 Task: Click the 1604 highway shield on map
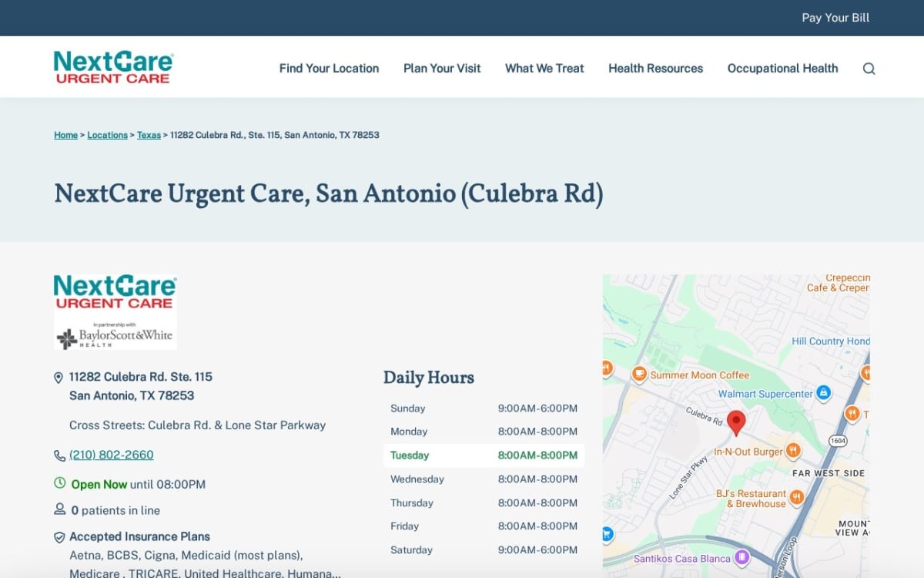[x=838, y=441]
